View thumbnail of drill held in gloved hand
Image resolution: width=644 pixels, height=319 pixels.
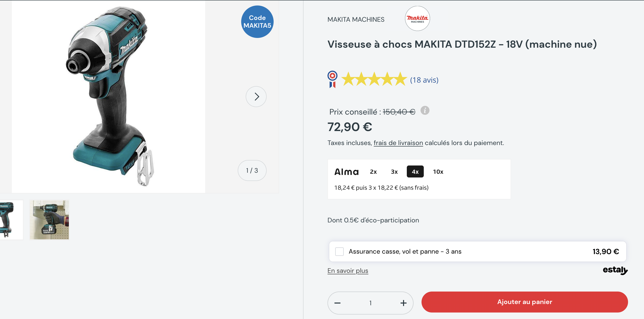[49, 220]
